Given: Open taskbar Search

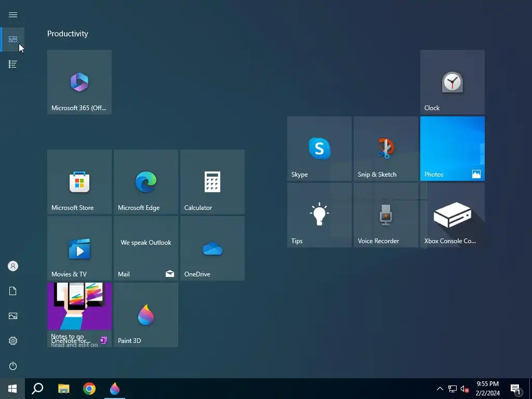Looking at the screenshot, I should (x=37, y=389).
